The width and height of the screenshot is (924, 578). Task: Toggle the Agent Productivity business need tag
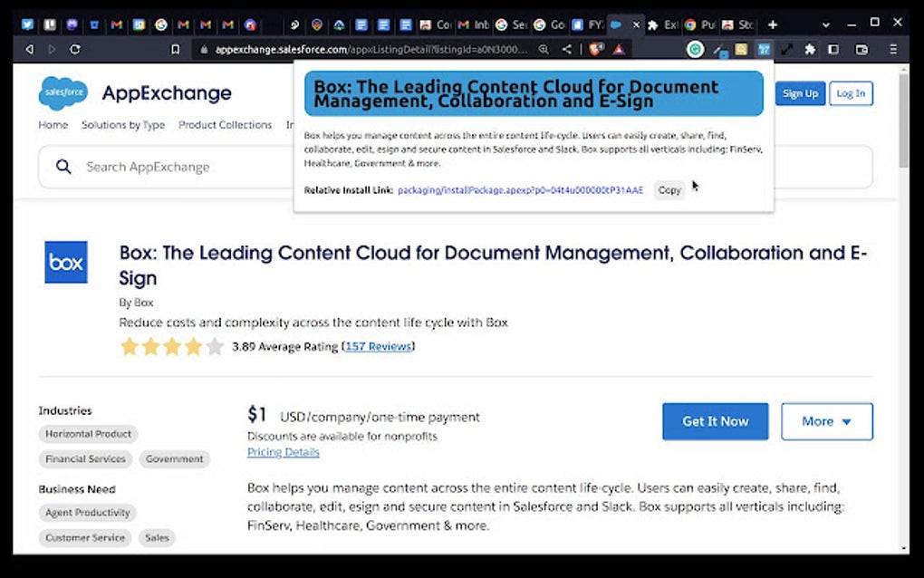pyautogui.click(x=87, y=513)
